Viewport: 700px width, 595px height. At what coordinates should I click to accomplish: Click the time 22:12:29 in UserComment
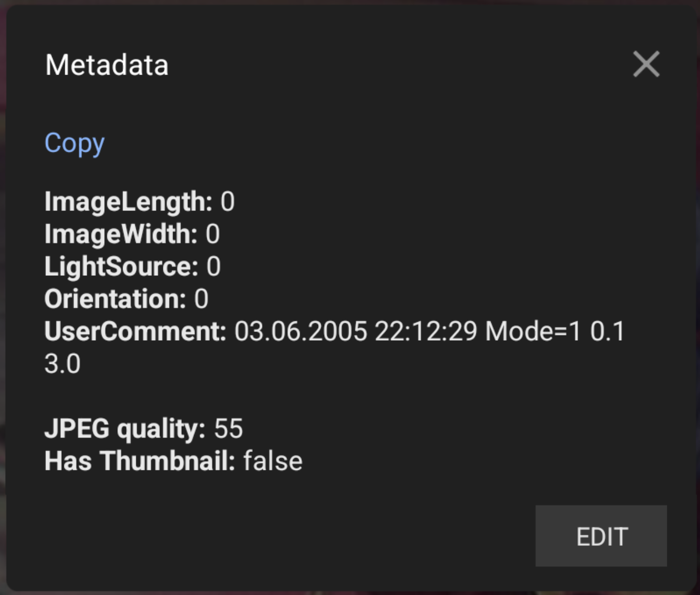pyautogui.click(x=426, y=331)
